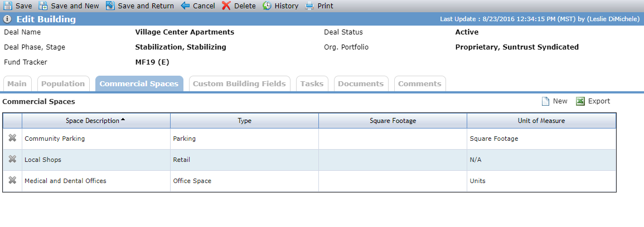This screenshot has width=644, height=227.
Task: Click the History button text
Action: click(287, 6)
